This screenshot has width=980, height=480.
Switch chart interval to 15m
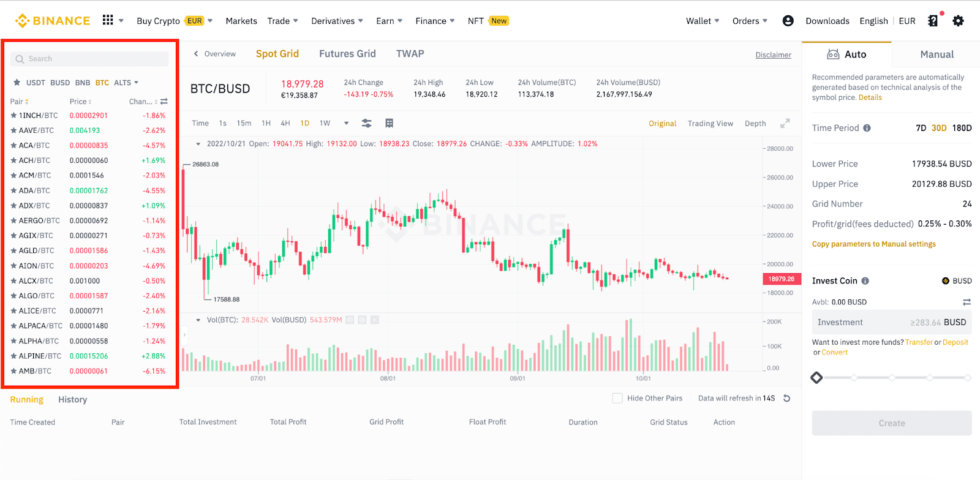click(x=244, y=123)
